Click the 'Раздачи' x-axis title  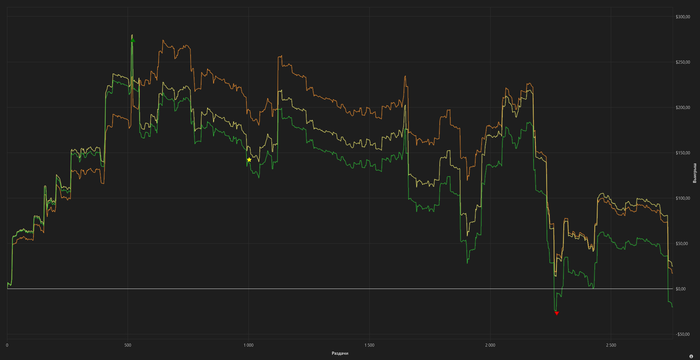(x=340, y=353)
